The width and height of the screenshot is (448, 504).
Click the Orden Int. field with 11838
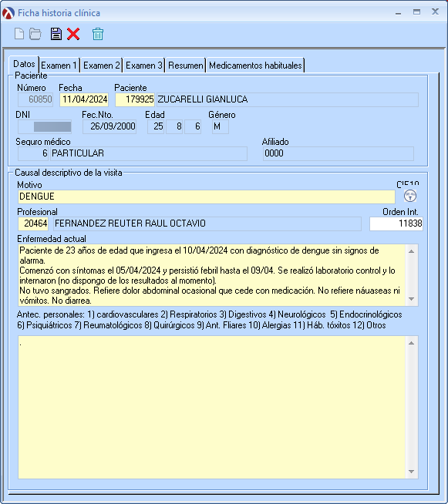396,223
